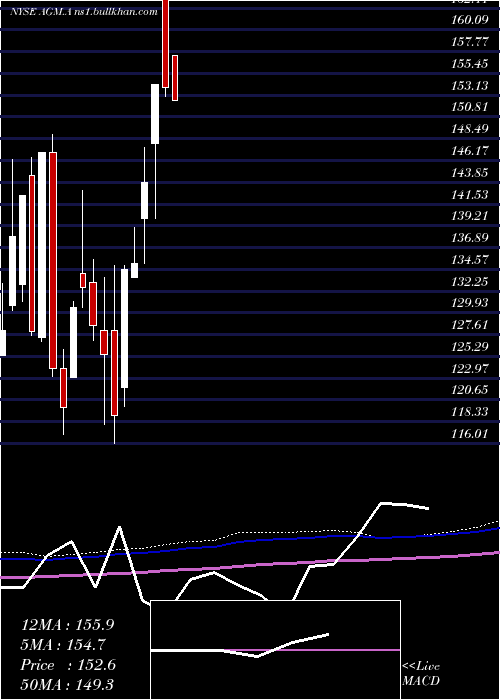
Task: Click the 5MA : 154.7 value
Action: point(63,645)
